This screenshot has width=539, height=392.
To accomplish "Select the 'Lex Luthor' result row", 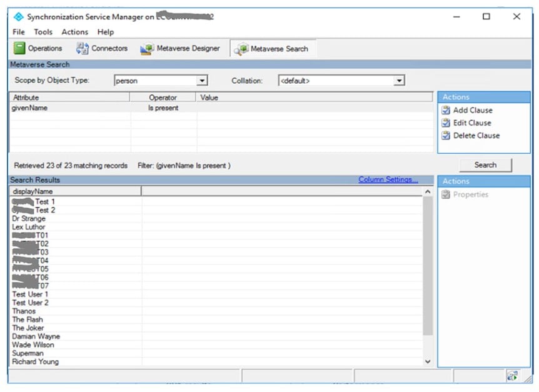I will click(x=216, y=227).
